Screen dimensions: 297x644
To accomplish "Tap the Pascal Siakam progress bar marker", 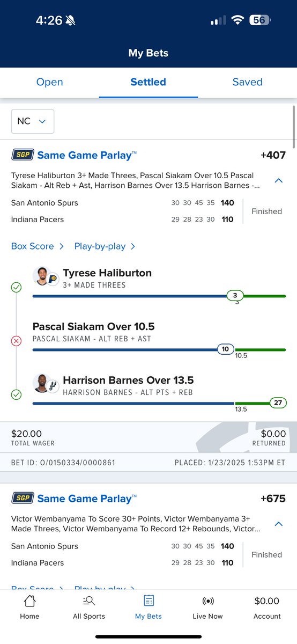I will [x=225, y=349].
